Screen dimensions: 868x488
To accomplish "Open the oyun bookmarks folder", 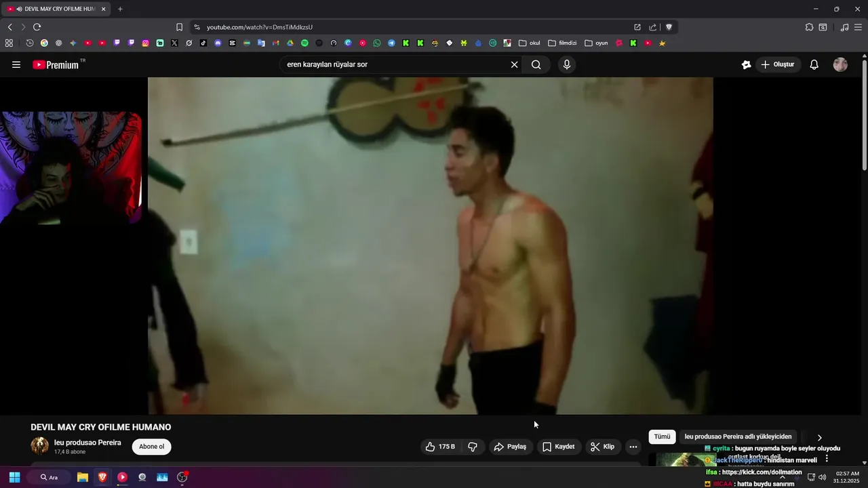I will click(x=596, y=43).
